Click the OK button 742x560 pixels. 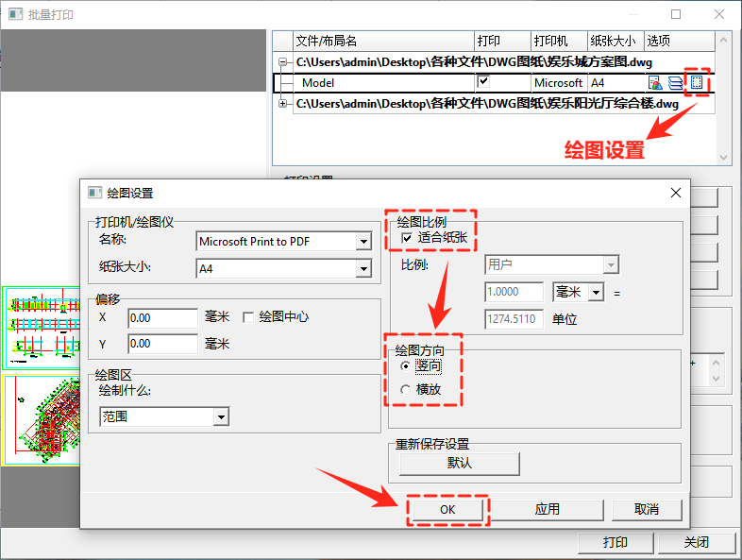tap(447, 510)
